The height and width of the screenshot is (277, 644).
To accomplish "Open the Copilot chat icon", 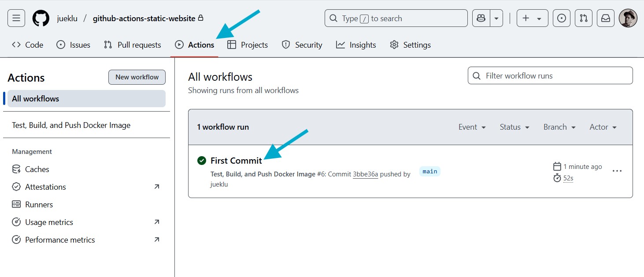I will 481,18.
